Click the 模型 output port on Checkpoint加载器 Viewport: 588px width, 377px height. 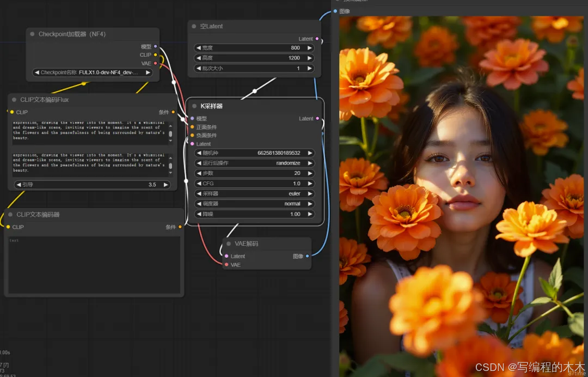tap(155, 47)
